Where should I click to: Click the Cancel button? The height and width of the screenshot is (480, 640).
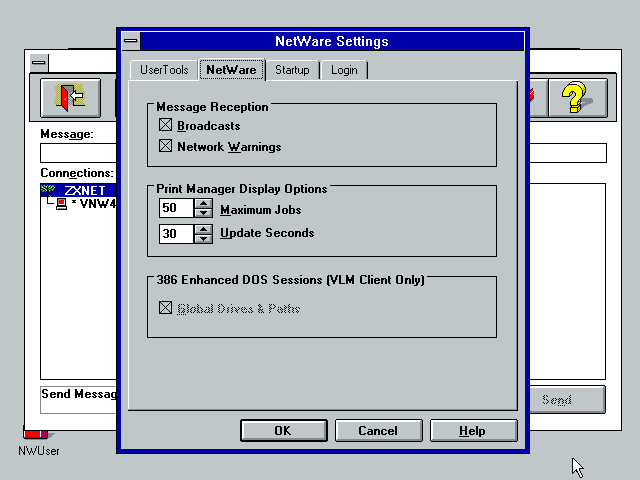[378, 431]
